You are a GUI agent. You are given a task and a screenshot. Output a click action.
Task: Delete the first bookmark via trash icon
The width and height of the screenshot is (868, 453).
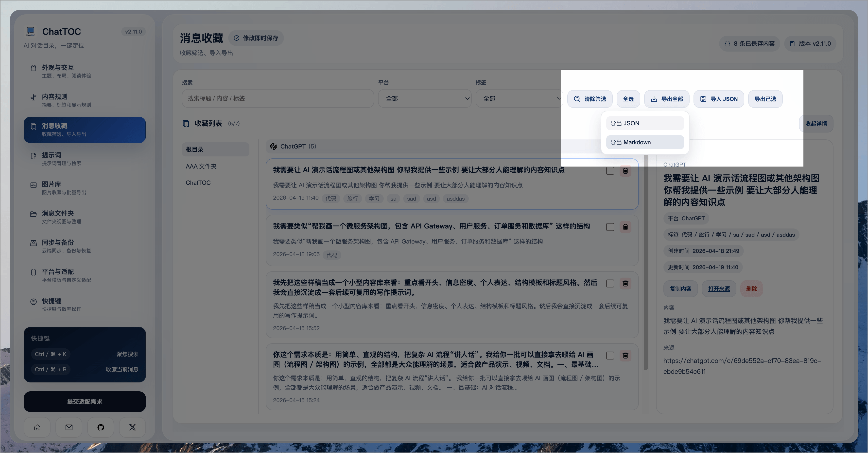point(625,171)
